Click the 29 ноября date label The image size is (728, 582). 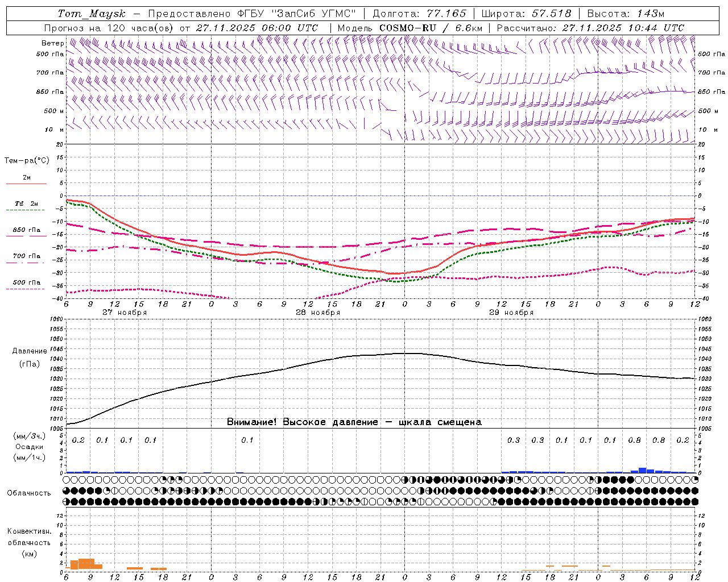pos(511,313)
